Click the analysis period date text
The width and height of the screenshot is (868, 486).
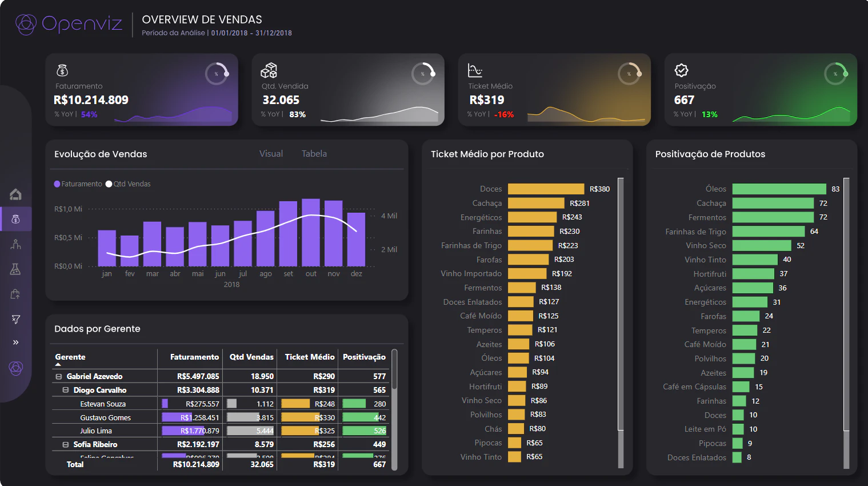point(251,33)
